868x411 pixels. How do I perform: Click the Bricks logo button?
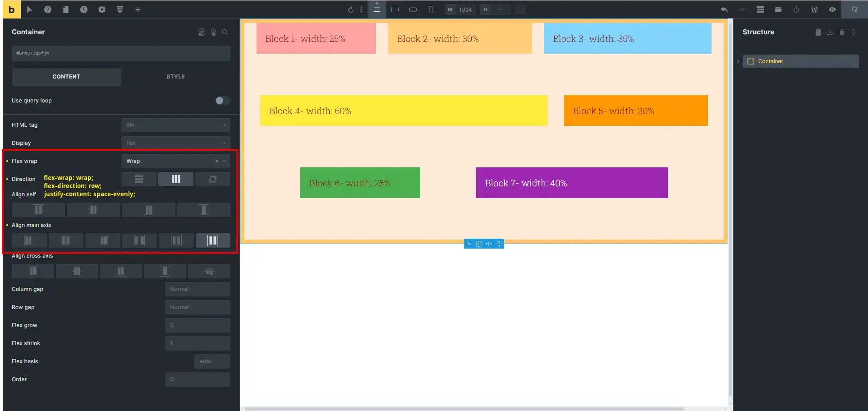pyautogui.click(x=12, y=9)
